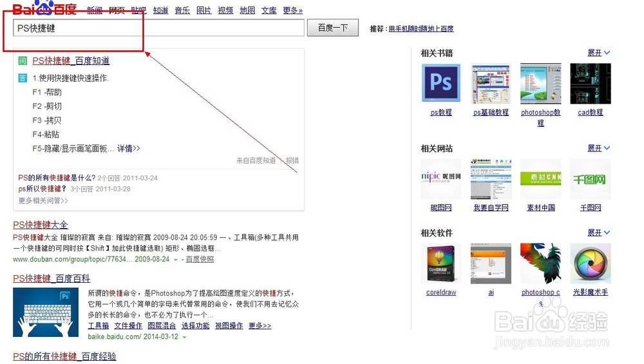Open the cad教程 link
This screenshot has width=644, height=364.
pos(590,112)
